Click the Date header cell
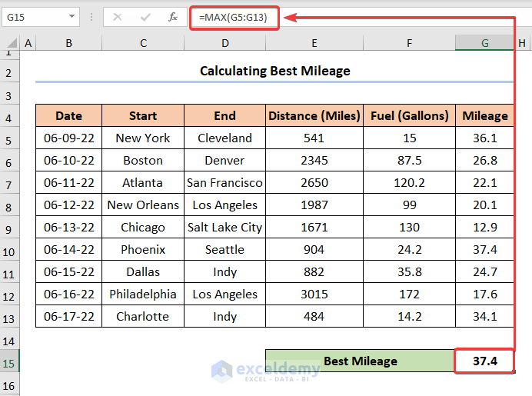The image size is (532, 396). point(69,115)
